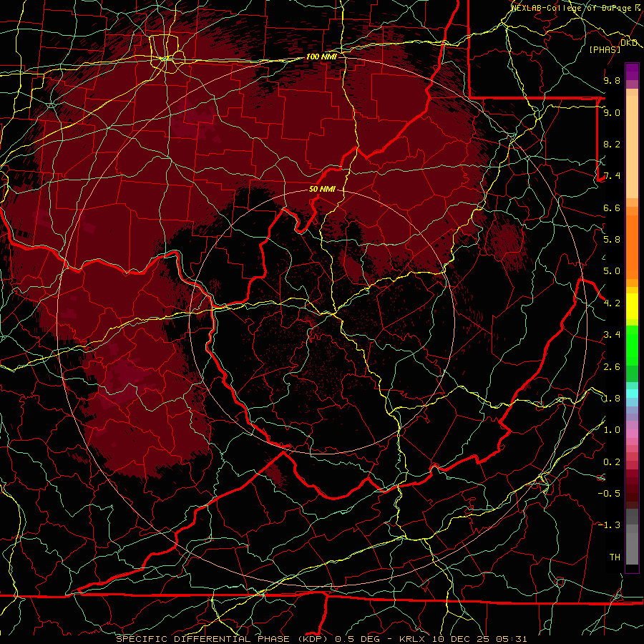Image resolution: width=644 pixels, height=644 pixels.
Task: Click the "7.4" scale value
Action: 612,176
